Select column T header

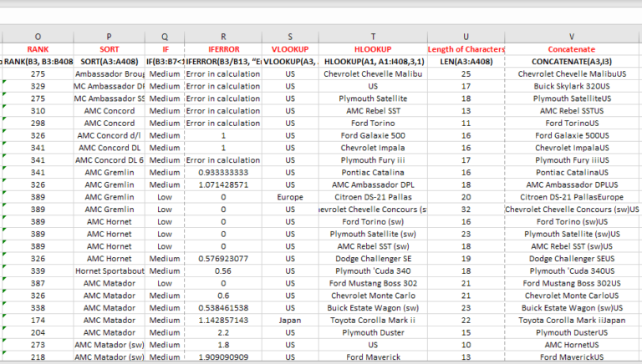[373, 37]
